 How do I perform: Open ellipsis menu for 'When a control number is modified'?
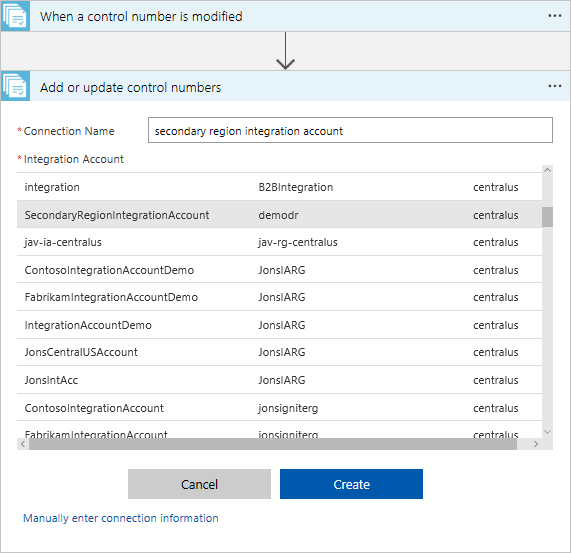554,16
